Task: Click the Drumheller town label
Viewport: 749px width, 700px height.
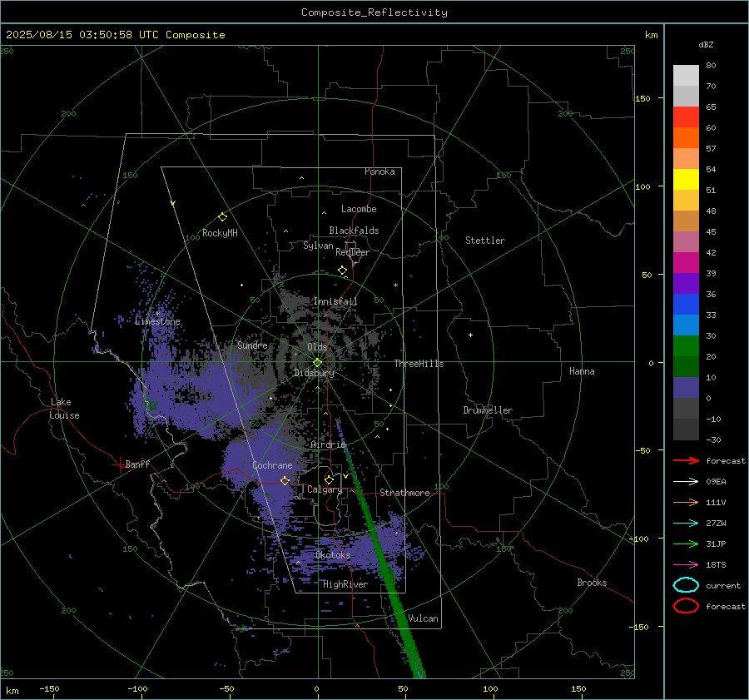Action: [488, 410]
